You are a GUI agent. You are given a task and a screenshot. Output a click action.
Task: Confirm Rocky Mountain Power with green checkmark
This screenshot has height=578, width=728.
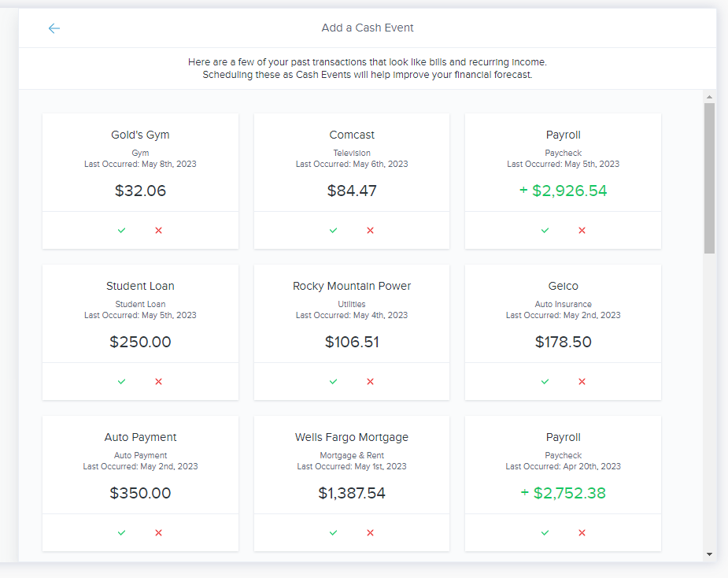pos(334,381)
